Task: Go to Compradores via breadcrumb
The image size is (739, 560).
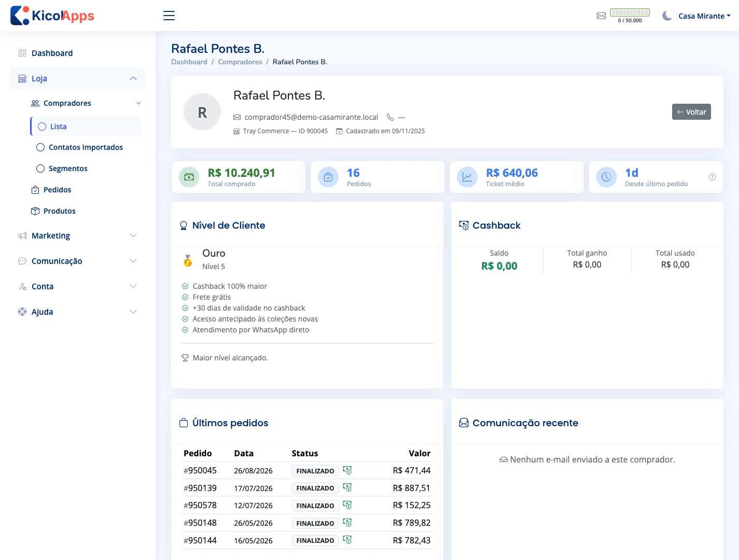Action: pos(240,62)
